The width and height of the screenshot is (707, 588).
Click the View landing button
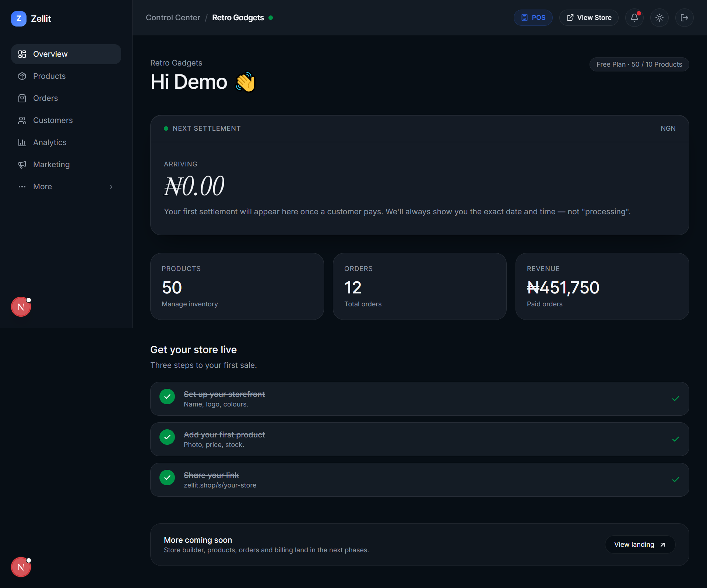pos(640,545)
